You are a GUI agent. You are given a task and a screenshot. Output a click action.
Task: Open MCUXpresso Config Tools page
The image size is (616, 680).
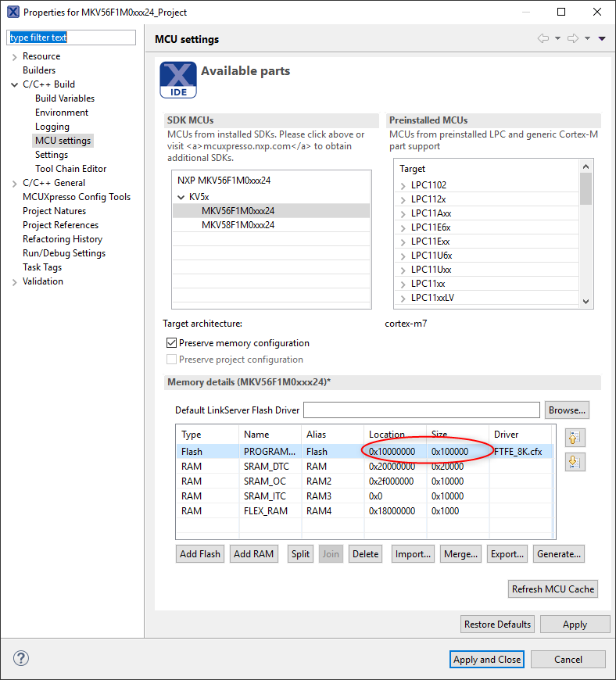coord(77,197)
